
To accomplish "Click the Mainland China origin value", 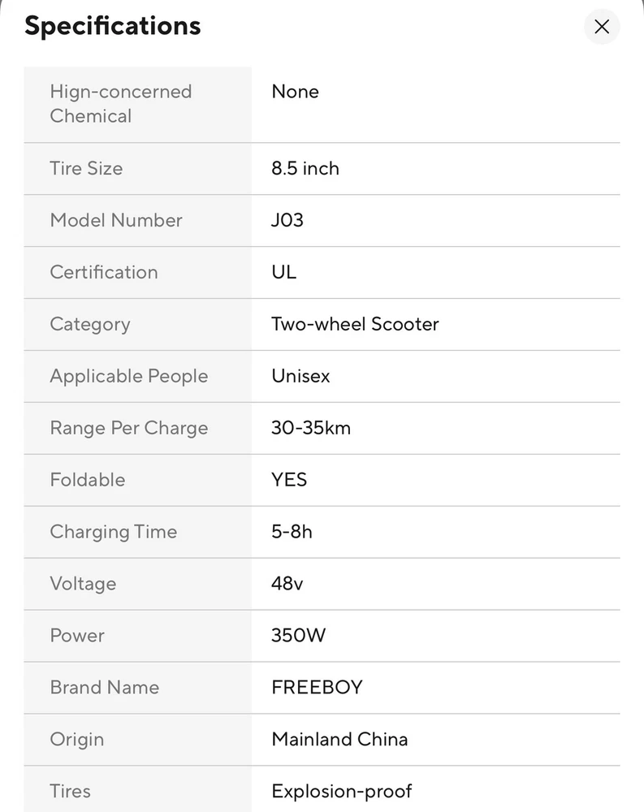I will click(339, 740).
